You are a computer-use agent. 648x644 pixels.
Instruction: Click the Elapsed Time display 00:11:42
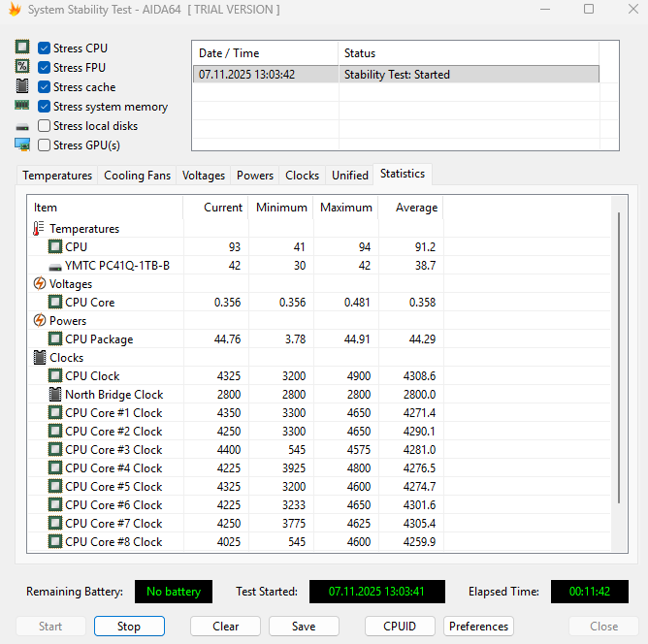click(590, 591)
